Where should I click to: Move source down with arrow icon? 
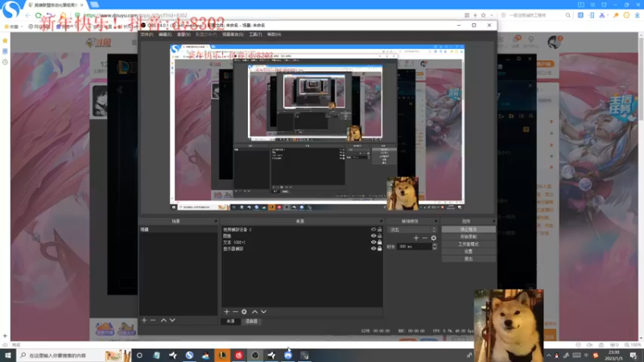click(x=264, y=311)
